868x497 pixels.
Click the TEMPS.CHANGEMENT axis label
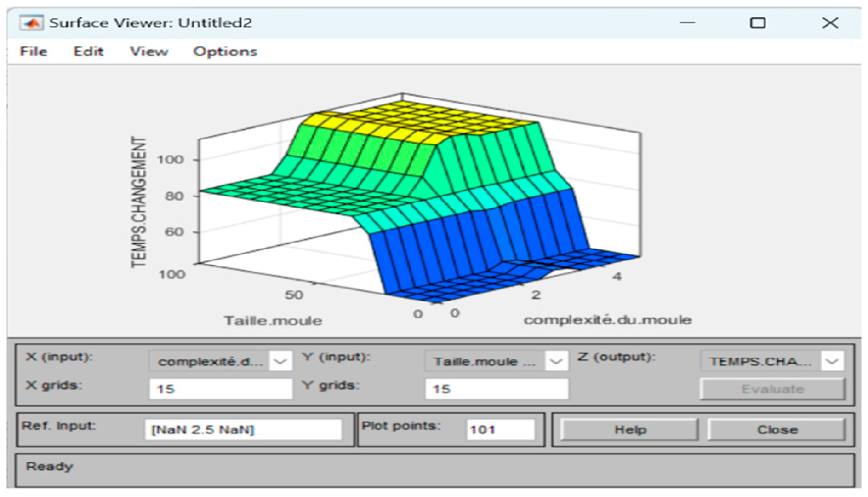click(138, 202)
